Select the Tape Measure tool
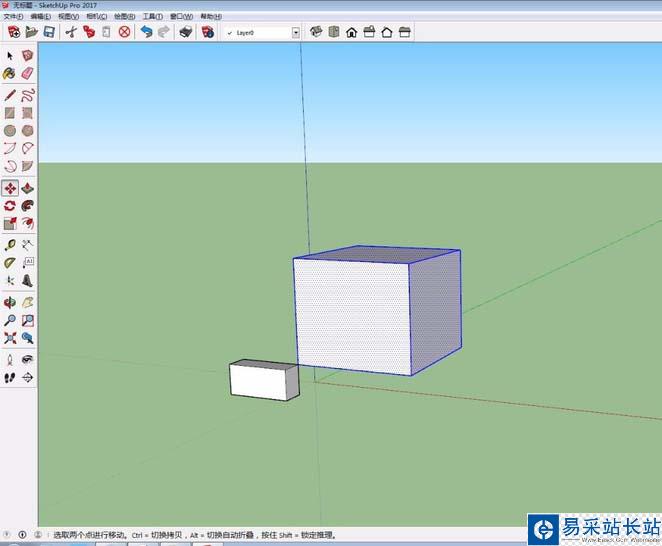The width and height of the screenshot is (662, 546). pyautogui.click(x=10, y=245)
